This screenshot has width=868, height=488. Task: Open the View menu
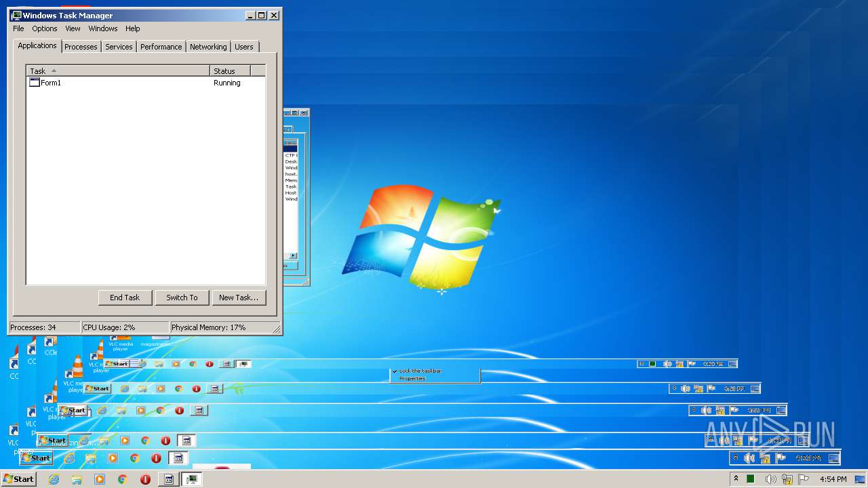click(x=73, y=28)
